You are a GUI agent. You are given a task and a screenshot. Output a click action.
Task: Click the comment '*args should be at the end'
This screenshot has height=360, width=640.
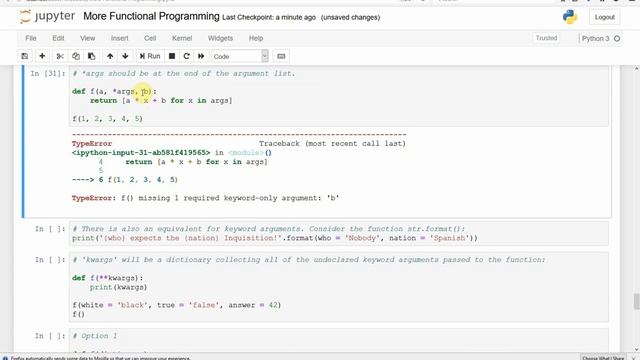[184, 73]
